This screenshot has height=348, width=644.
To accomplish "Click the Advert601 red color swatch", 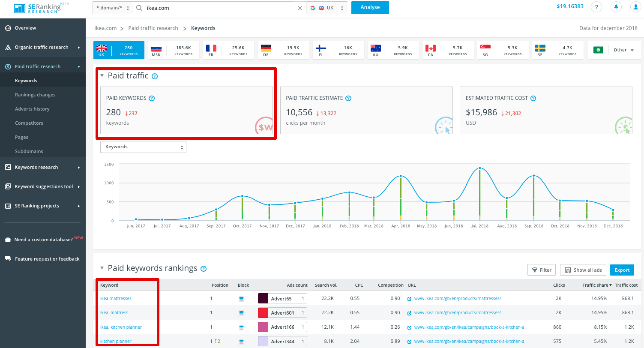I will [263, 313].
